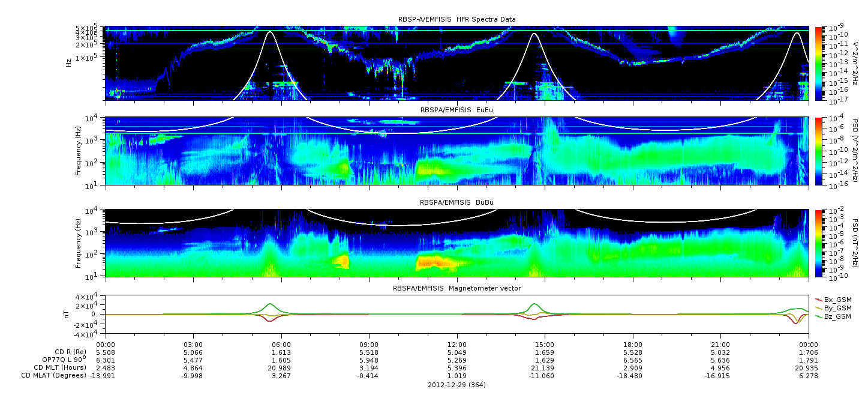
Task: Click the date label 2012-12-29 (364)
Action: pos(456,385)
